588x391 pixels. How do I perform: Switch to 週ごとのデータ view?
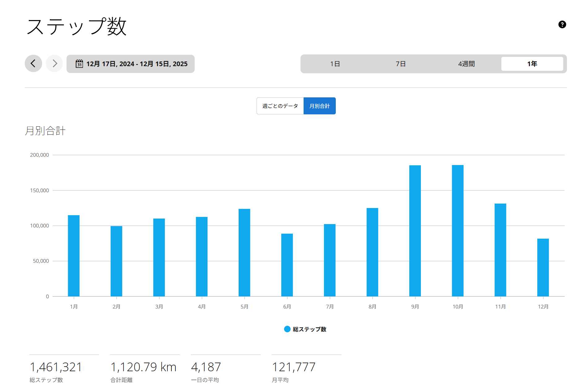pyautogui.click(x=280, y=106)
